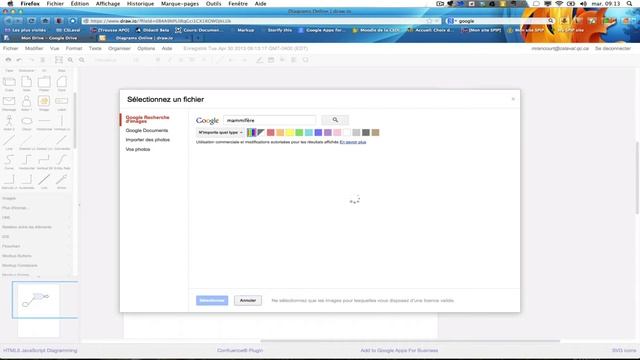The image size is (640, 360).
Task: Select the ellipse shape in palette
Action: 27,121
